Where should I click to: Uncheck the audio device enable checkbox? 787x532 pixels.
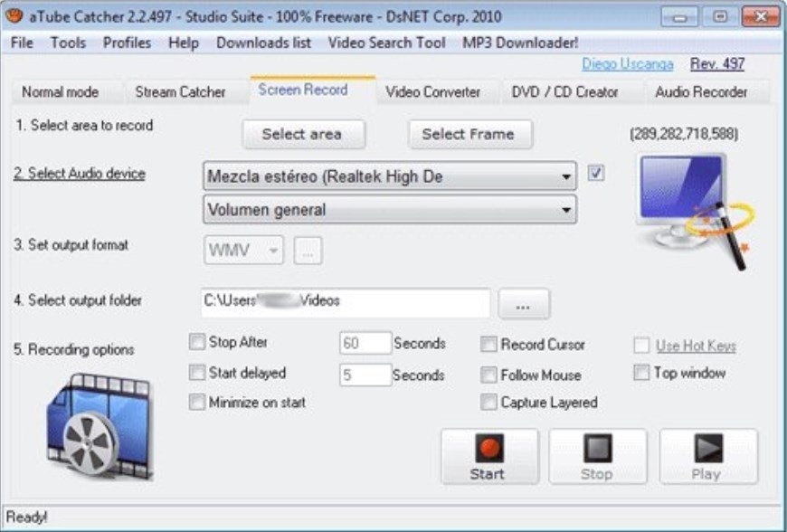pos(596,173)
